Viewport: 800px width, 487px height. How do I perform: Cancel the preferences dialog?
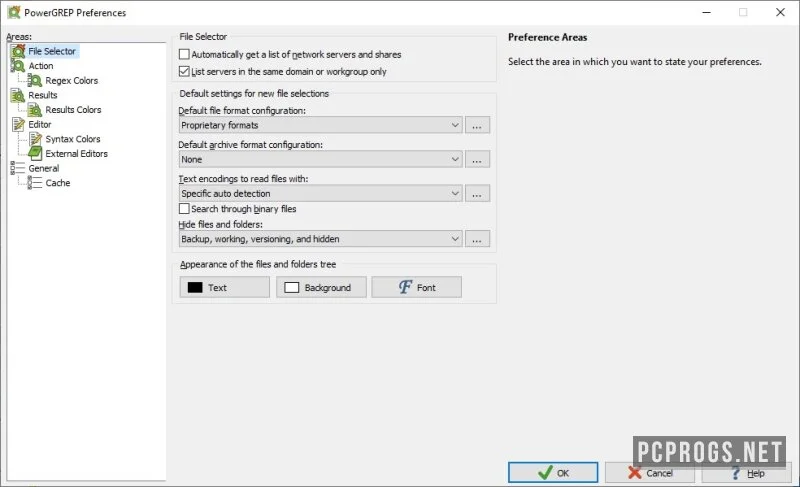point(650,472)
